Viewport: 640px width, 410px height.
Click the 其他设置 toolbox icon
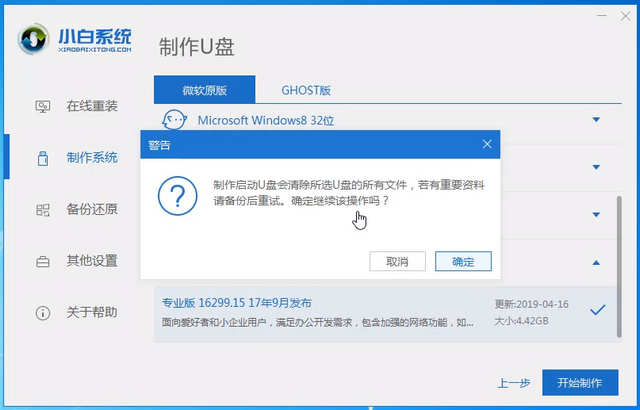pyautogui.click(x=43, y=262)
